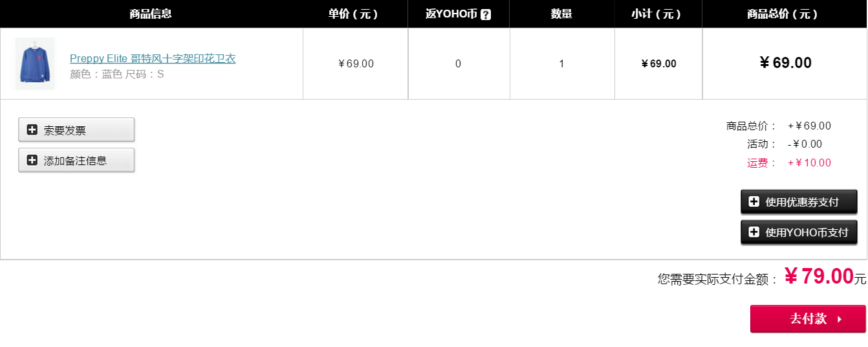Click the plus icon on 使用YOHO币支付

[754, 232]
